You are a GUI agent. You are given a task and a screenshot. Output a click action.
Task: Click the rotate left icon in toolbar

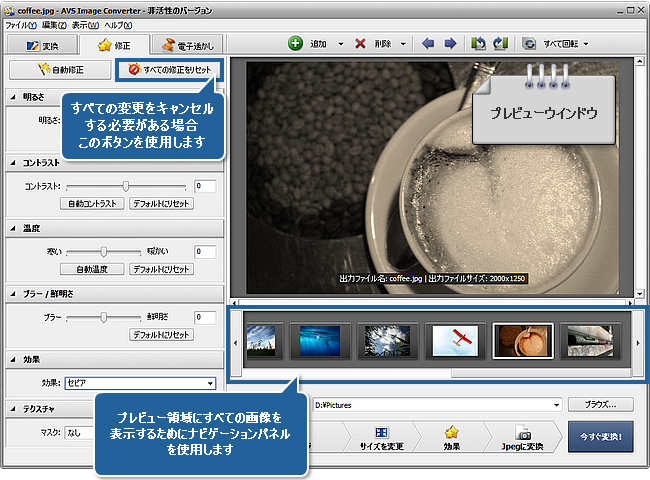(x=478, y=44)
